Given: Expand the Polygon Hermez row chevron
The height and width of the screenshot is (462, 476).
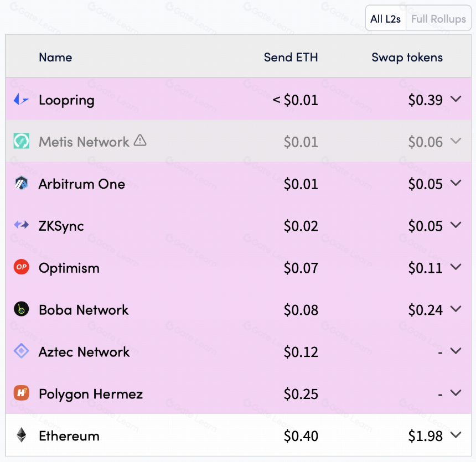Looking at the screenshot, I should pyautogui.click(x=456, y=393).
